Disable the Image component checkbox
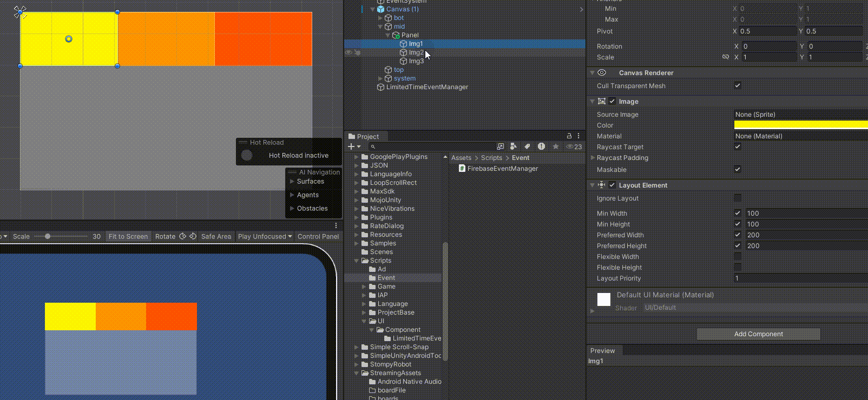This screenshot has height=400, width=868. [612, 101]
